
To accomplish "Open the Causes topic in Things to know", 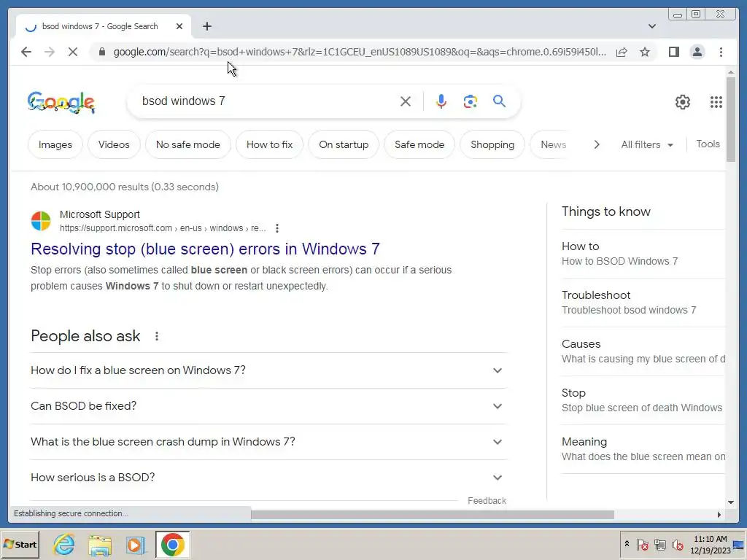I will (643, 351).
